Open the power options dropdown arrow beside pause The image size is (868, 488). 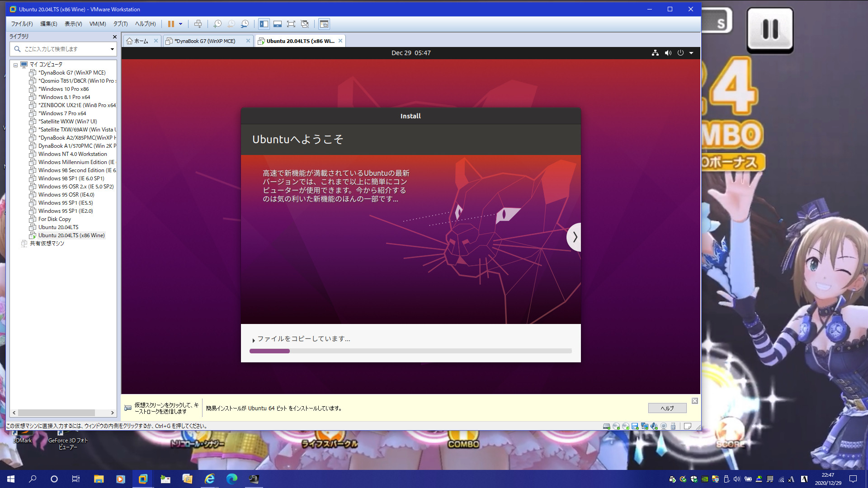click(180, 24)
